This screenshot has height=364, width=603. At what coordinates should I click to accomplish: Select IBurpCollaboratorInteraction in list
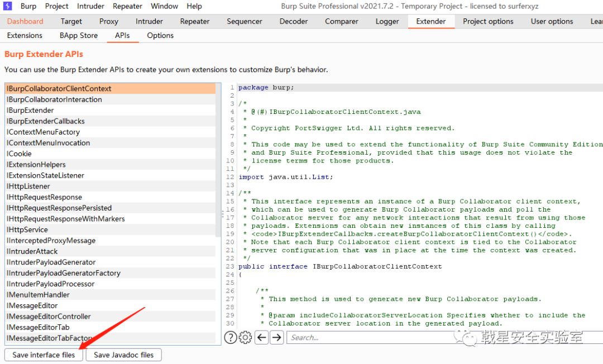click(x=110, y=99)
